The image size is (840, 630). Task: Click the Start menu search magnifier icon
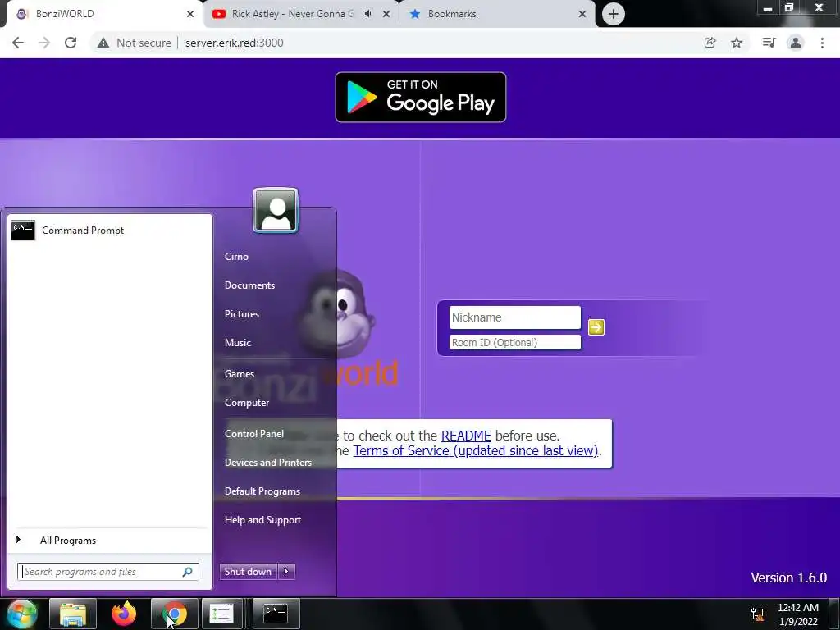[x=188, y=572]
